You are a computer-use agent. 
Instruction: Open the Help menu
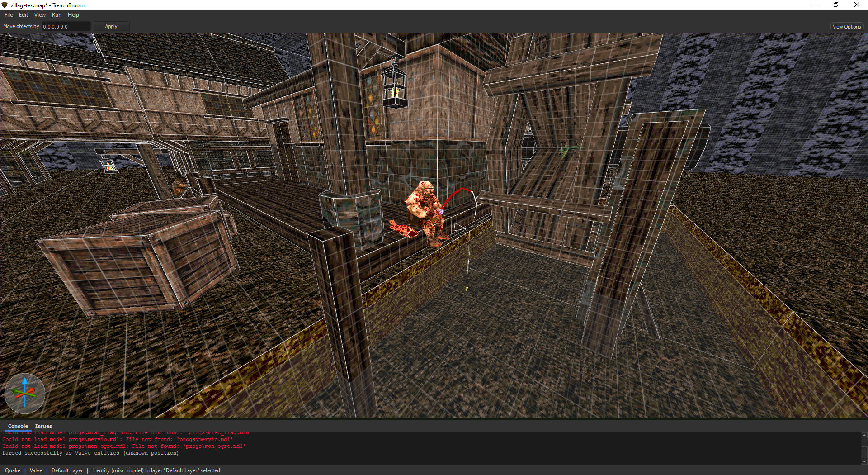(x=73, y=15)
